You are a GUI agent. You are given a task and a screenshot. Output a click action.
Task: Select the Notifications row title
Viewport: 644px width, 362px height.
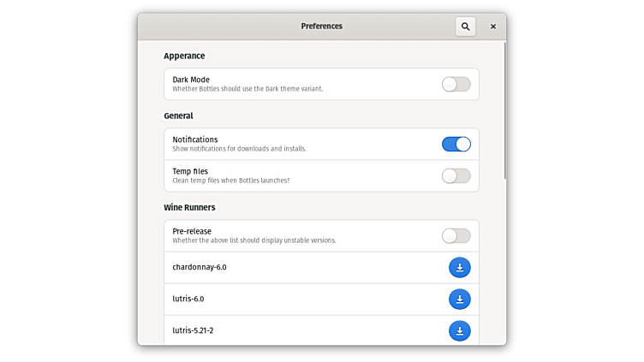pos(195,139)
